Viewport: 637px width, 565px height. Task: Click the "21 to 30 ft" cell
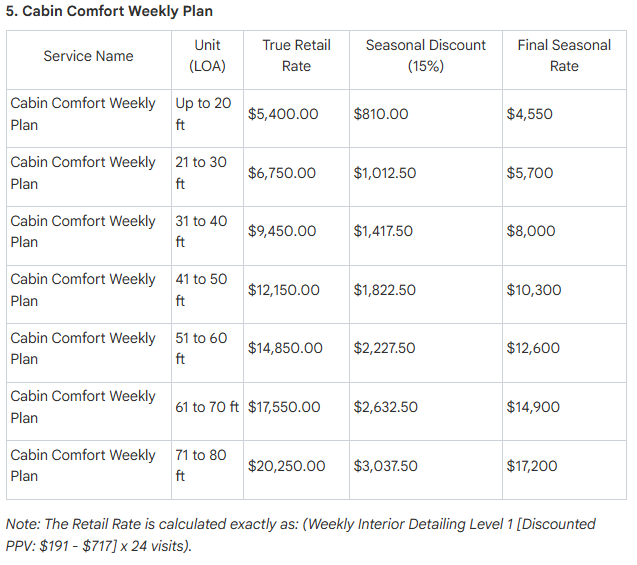(201, 173)
